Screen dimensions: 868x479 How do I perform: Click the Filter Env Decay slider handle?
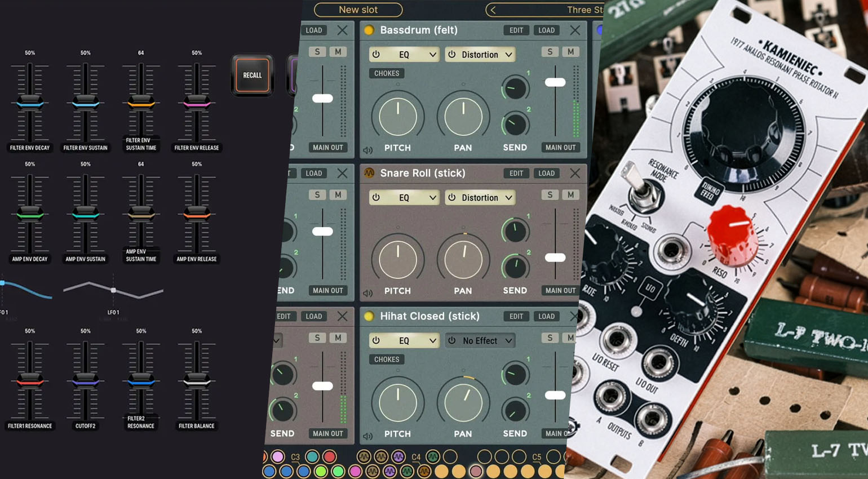(30, 103)
